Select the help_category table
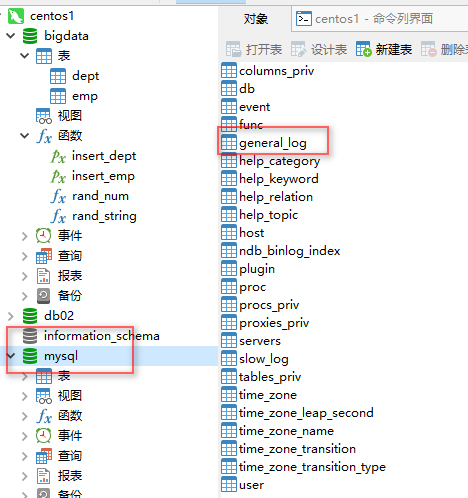Image resolution: width=468 pixels, height=498 pixels. point(271,161)
